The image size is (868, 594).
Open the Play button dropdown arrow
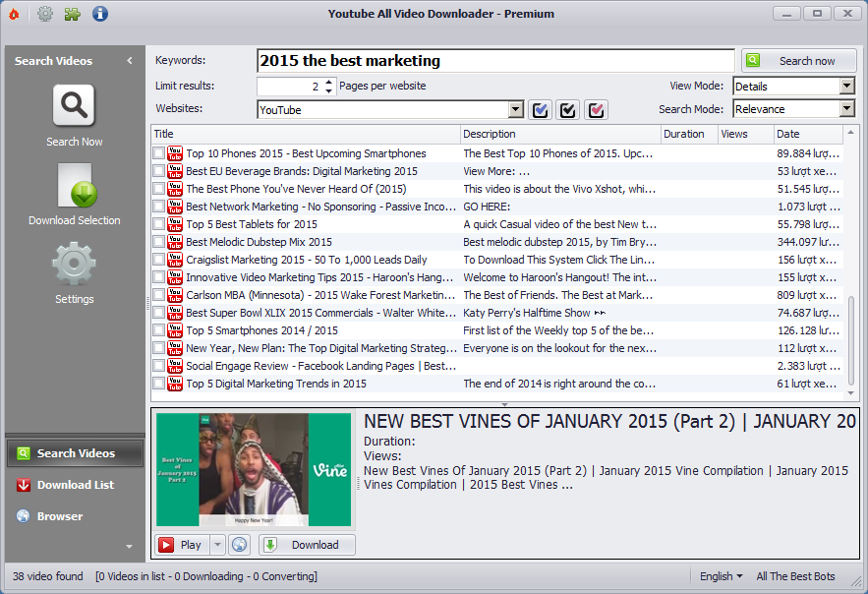point(217,545)
